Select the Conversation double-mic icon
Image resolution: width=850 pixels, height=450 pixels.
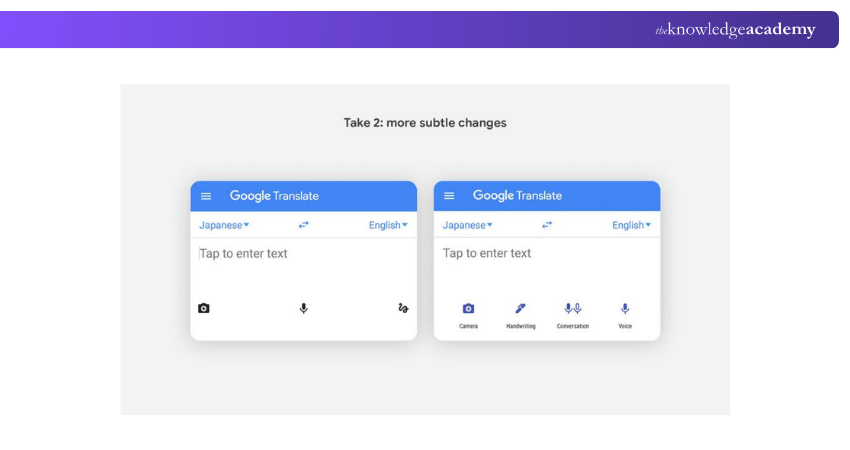(x=573, y=308)
